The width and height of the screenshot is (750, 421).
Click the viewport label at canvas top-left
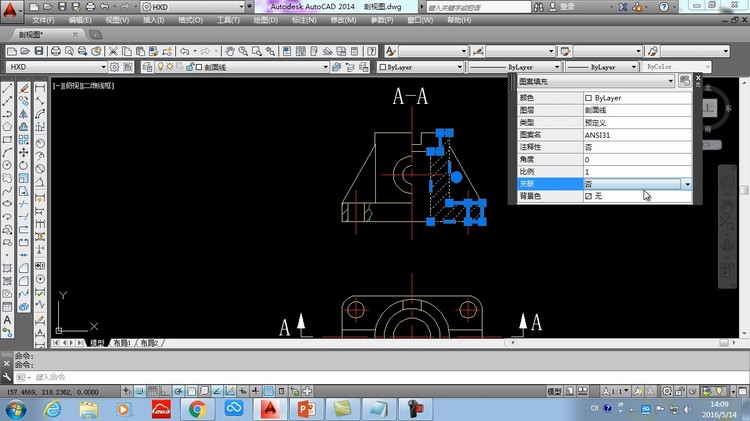tap(84, 86)
